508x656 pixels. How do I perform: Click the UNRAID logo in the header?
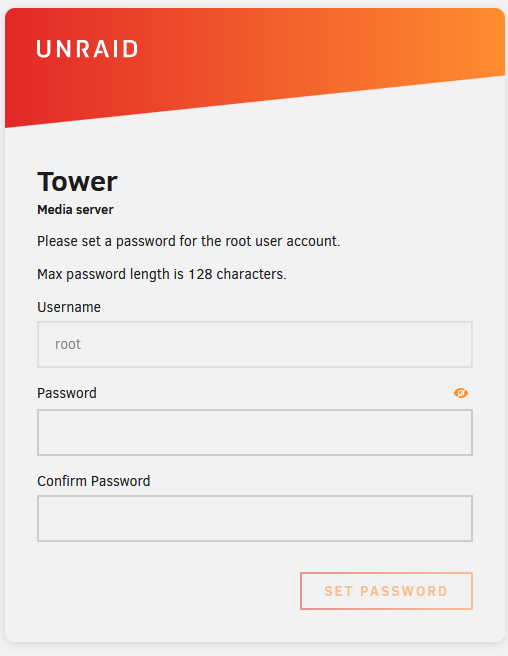[x=87, y=49]
